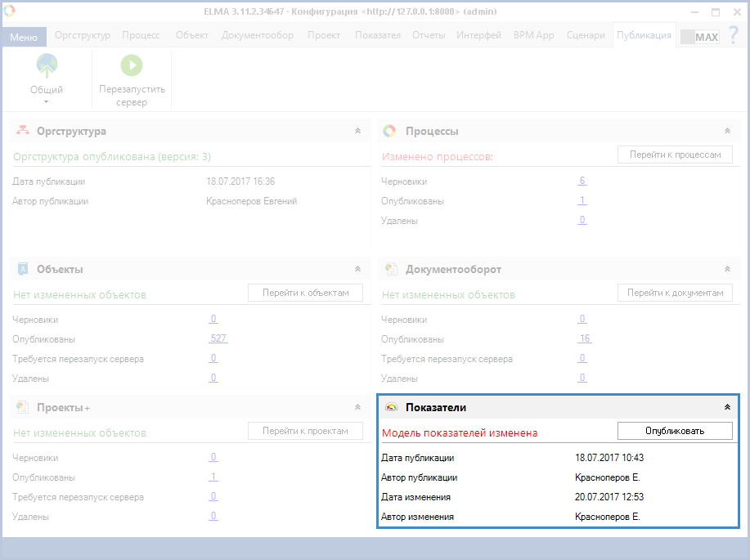Click the Перезапустить сервер play icon

(x=131, y=66)
